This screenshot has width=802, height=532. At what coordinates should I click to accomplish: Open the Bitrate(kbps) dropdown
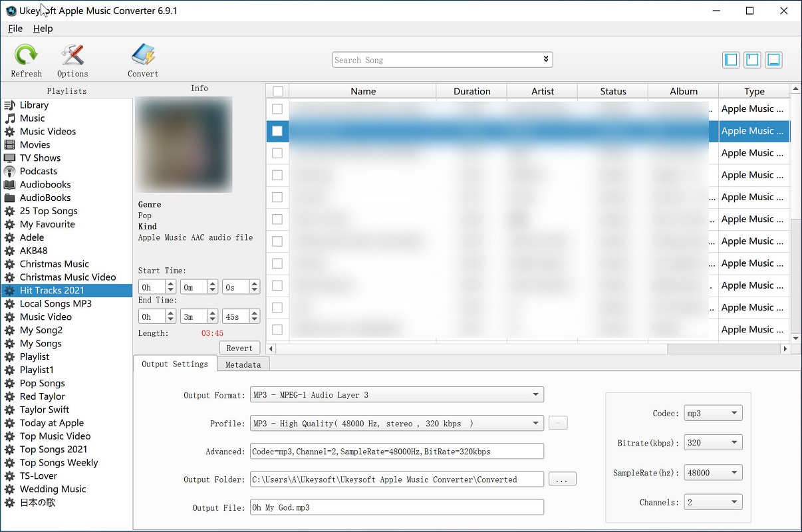[x=714, y=443]
